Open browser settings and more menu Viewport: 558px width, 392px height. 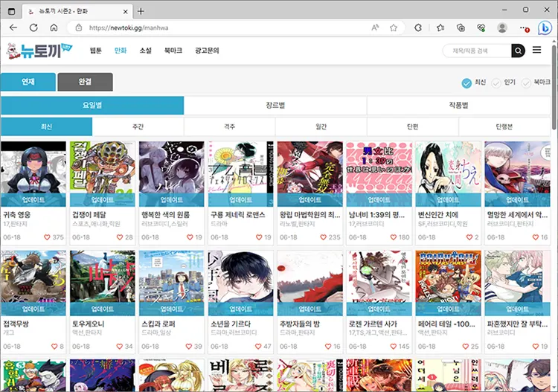[x=524, y=28]
